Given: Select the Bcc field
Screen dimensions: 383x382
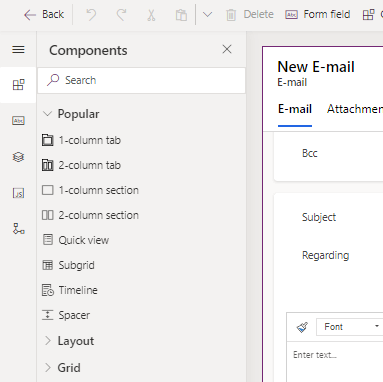Looking at the screenshot, I should (310, 153).
